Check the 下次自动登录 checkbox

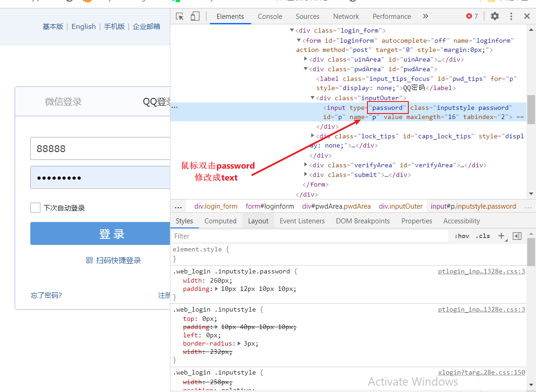tap(35, 208)
